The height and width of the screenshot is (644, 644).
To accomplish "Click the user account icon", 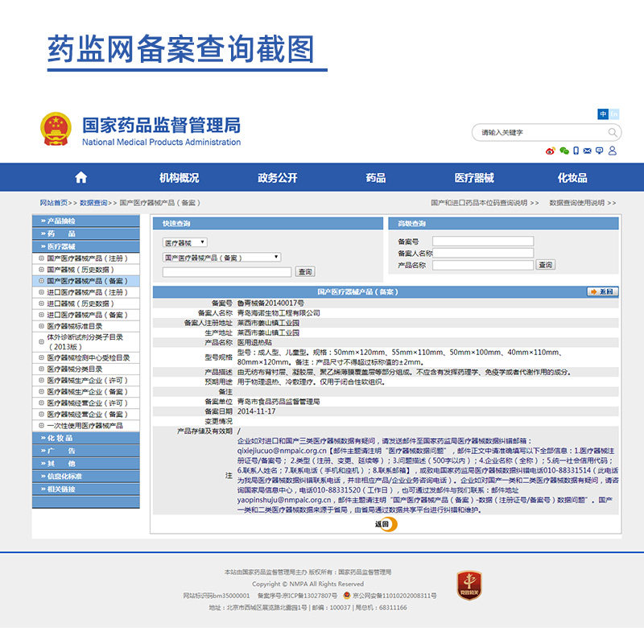I will (x=613, y=151).
